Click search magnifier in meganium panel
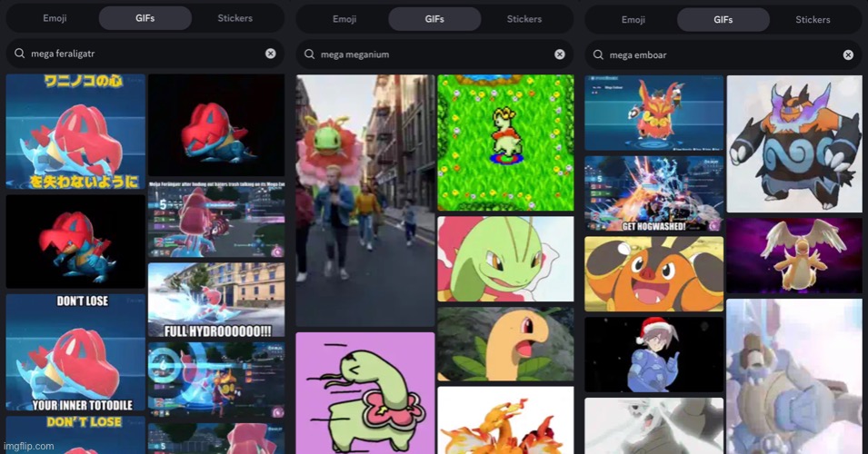The height and width of the screenshot is (454, 868). pyautogui.click(x=309, y=54)
